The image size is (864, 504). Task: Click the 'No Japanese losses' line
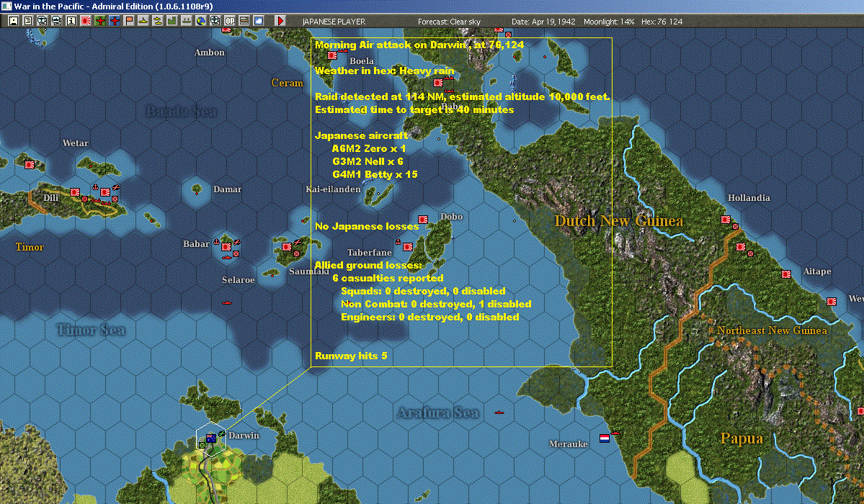367,226
